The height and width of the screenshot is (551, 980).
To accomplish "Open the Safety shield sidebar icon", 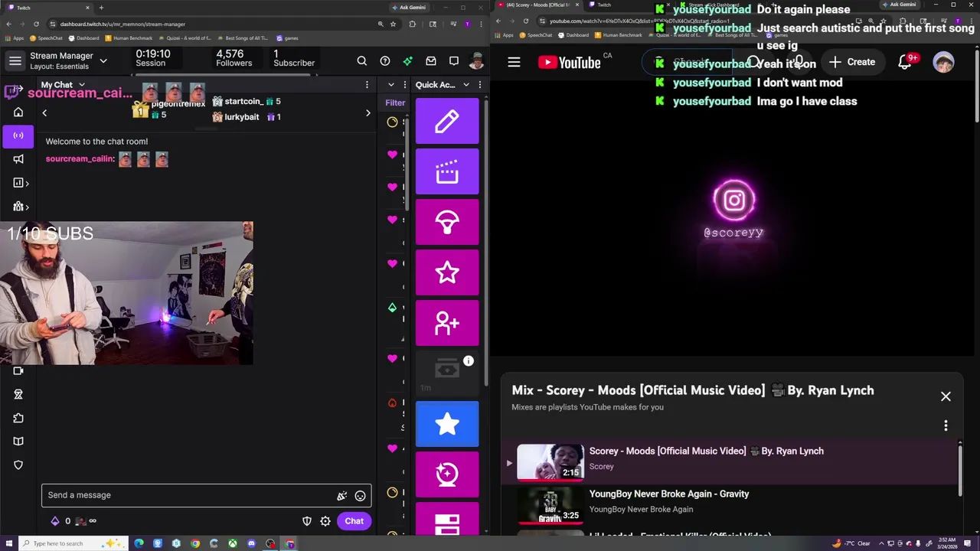I will pyautogui.click(x=18, y=465).
